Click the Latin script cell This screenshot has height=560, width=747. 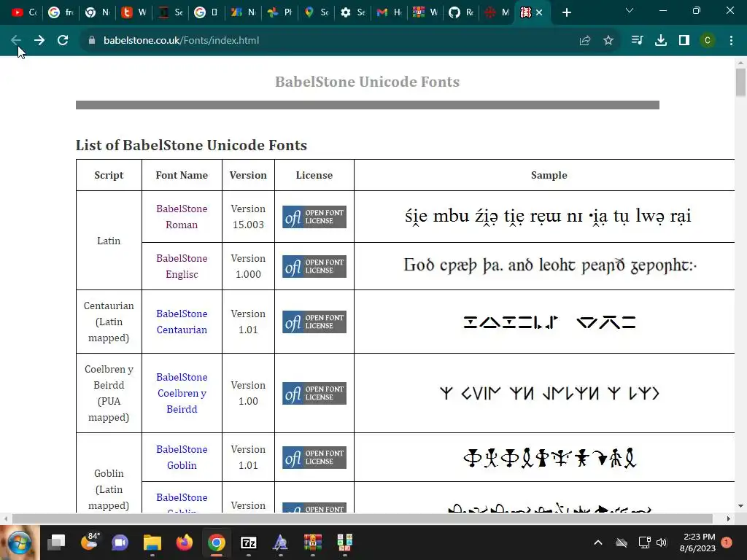pos(109,241)
